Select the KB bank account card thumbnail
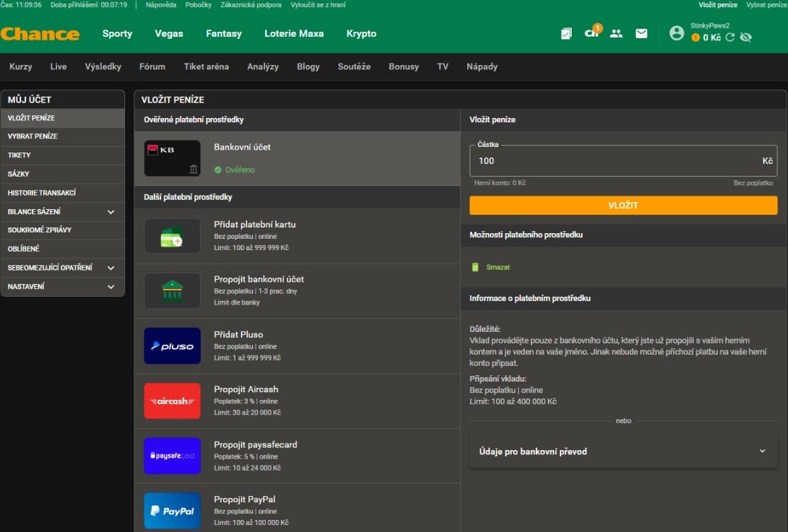This screenshot has height=532, width=788. 172,158
